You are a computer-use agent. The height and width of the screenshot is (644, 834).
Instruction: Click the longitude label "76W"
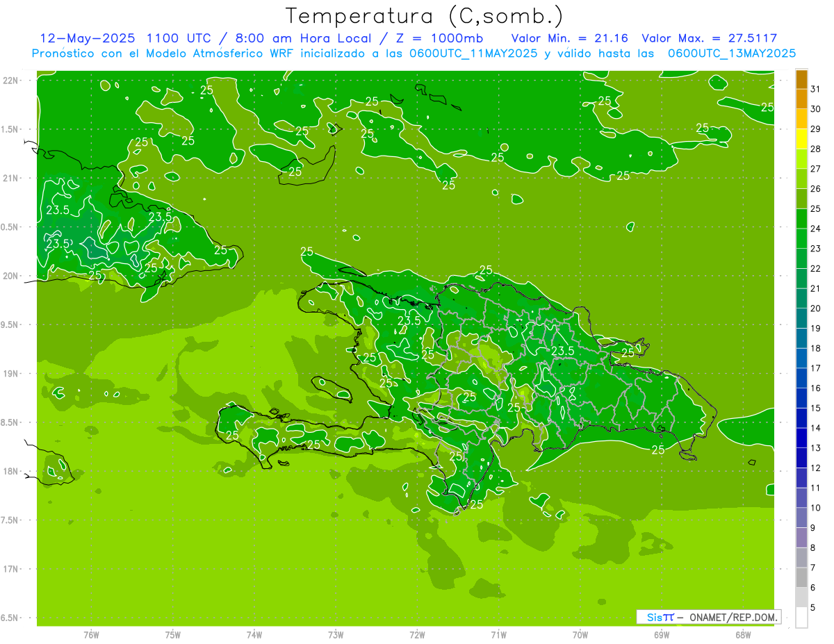tap(91, 635)
